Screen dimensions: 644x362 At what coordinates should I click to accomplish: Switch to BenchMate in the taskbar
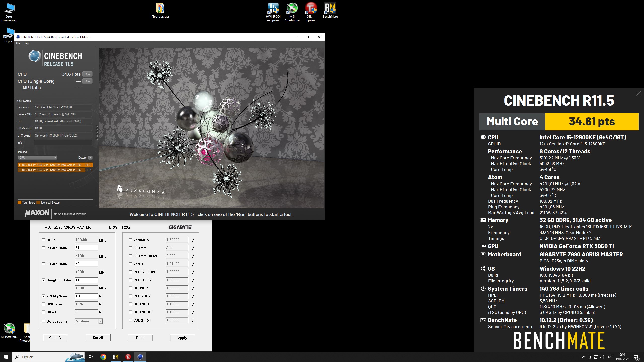(116, 357)
